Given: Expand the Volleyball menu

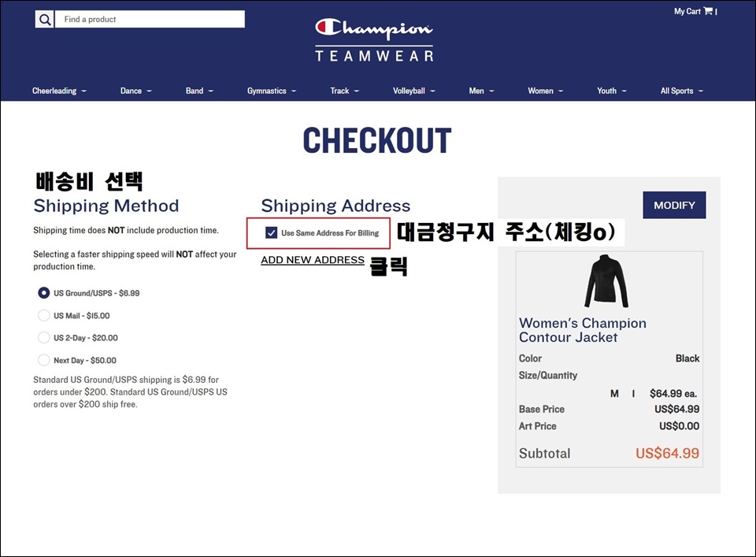Looking at the screenshot, I should click(414, 91).
